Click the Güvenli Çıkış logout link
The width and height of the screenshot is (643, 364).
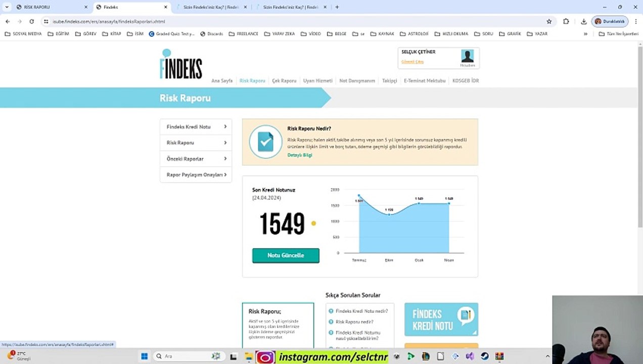pos(412,62)
